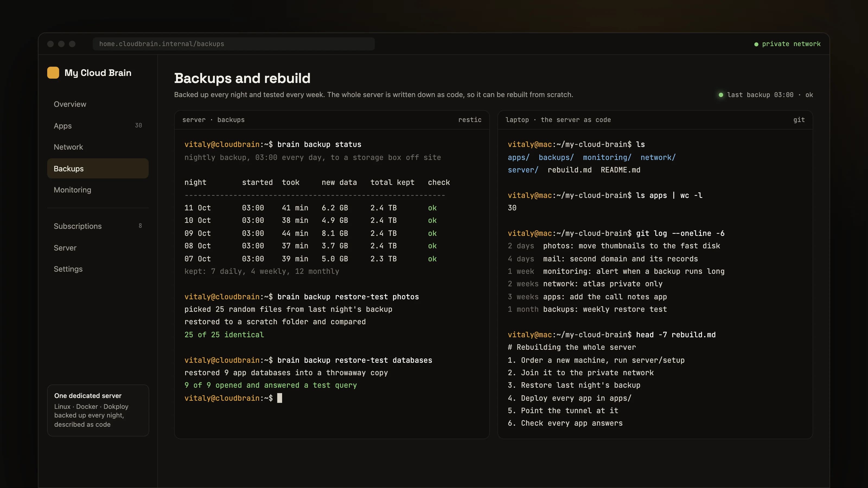Click the 8.1 GB new data value

[335, 233]
